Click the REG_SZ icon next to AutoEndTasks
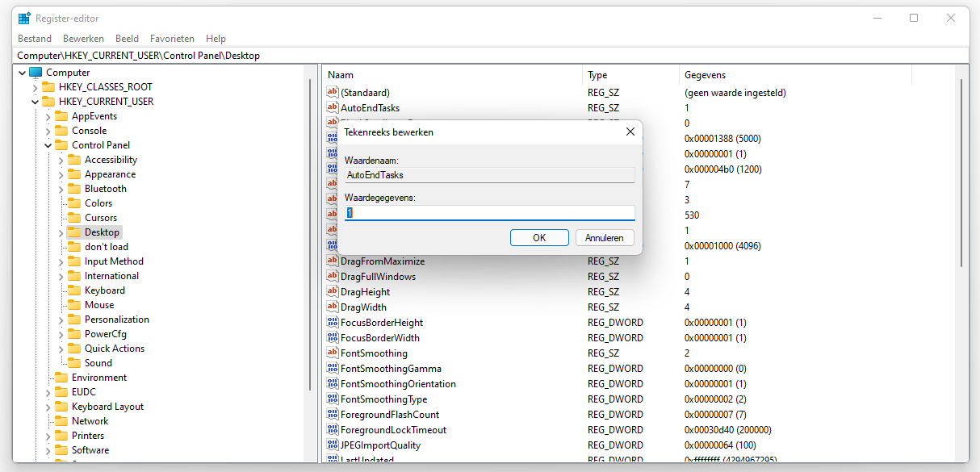The image size is (980, 472). click(x=332, y=107)
